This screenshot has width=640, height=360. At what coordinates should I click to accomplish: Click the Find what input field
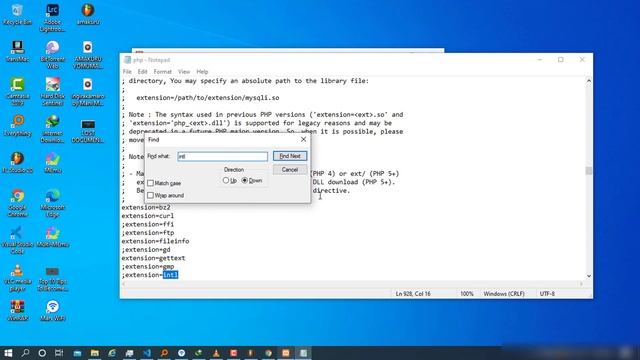click(222, 156)
